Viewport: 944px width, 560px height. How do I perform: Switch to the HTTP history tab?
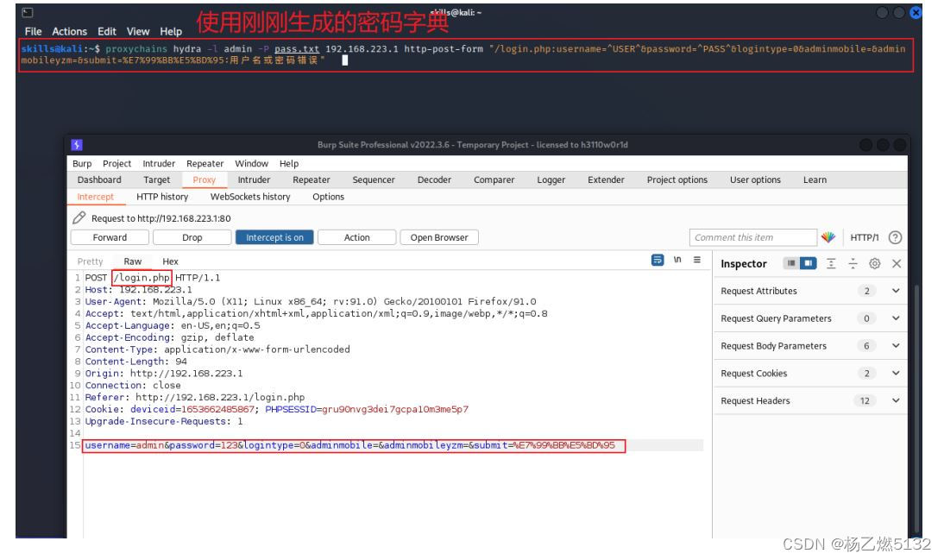click(162, 197)
